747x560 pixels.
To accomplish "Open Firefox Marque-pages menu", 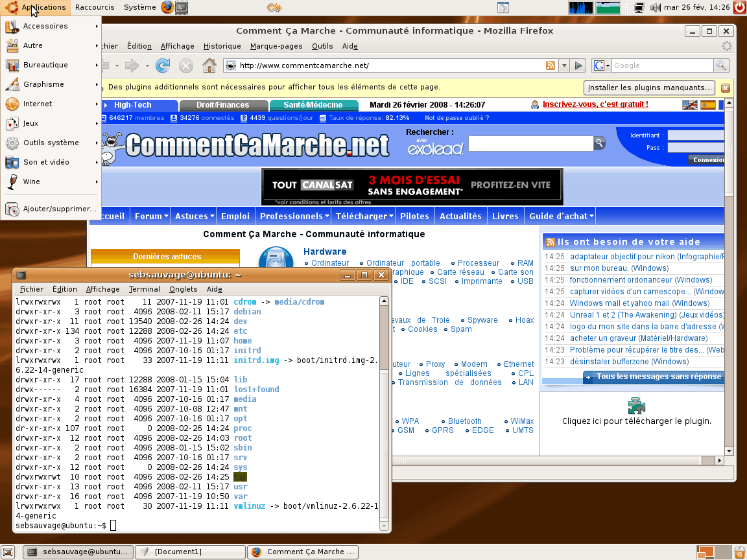I will [x=276, y=46].
